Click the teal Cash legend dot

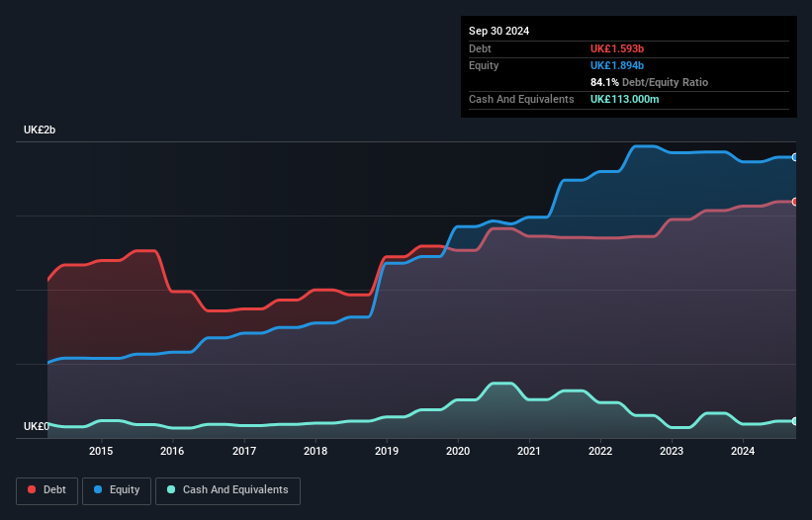171,489
